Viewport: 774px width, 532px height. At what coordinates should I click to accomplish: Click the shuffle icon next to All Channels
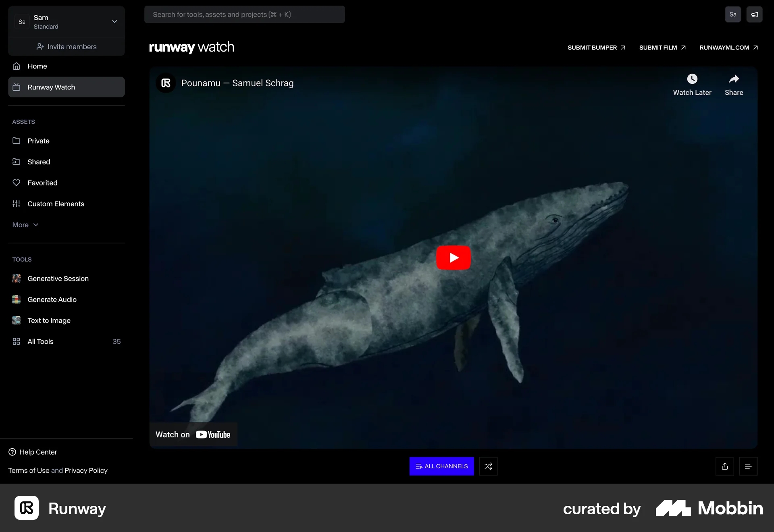click(488, 466)
